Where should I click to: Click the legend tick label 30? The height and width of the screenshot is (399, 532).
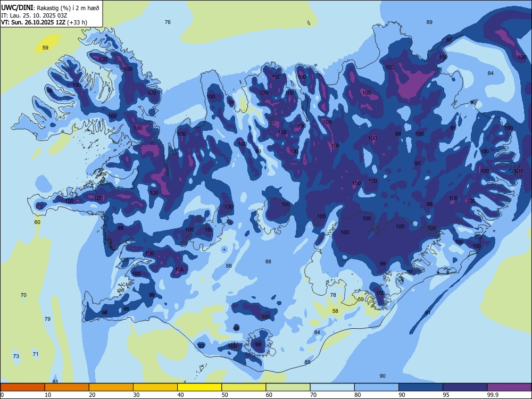pyautogui.click(x=136, y=395)
